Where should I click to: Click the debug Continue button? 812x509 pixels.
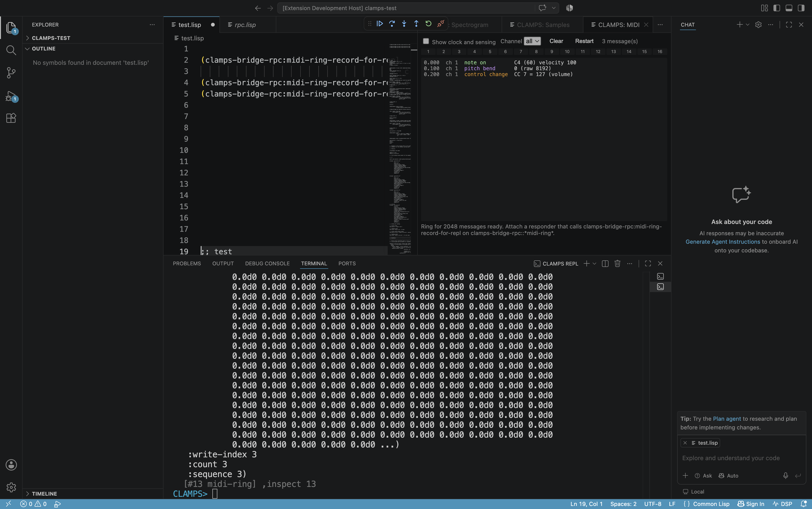coord(379,23)
